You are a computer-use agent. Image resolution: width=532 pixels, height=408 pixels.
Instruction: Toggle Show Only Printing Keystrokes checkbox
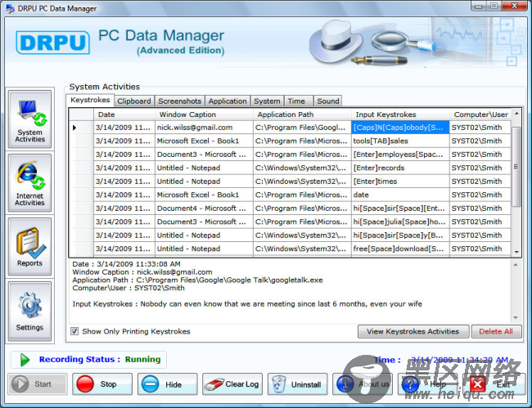[74, 331]
